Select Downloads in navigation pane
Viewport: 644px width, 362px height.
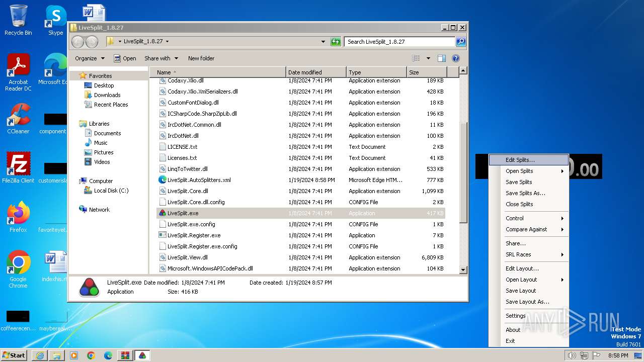coord(107,95)
